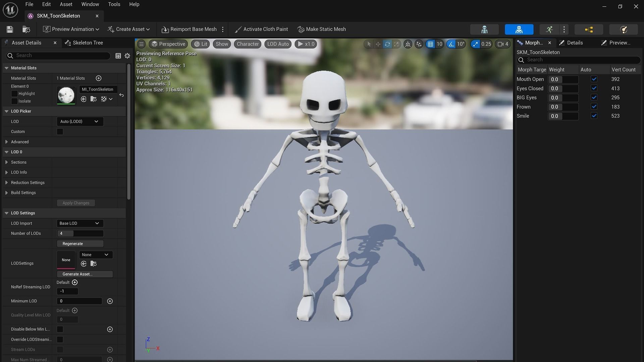Open the Asset menu
Image resolution: width=644 pixels, height=362 pixels.
click(66, 4)
